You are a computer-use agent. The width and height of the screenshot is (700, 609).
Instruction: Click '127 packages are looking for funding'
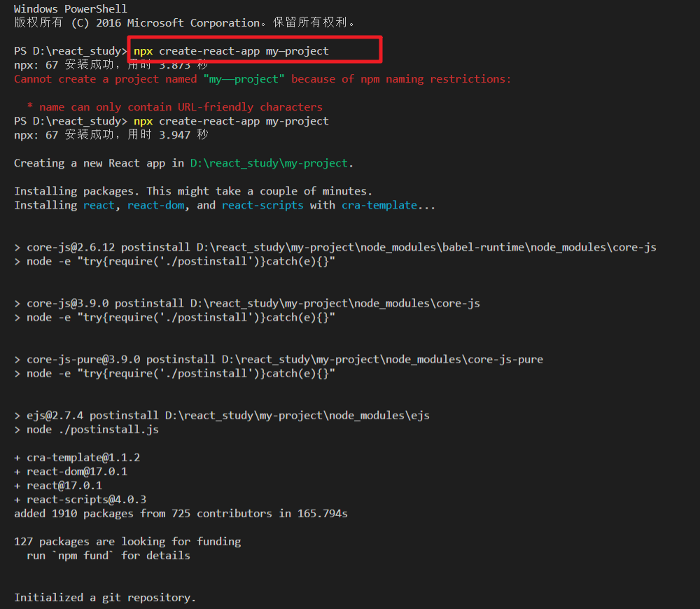tap(127, 542)
